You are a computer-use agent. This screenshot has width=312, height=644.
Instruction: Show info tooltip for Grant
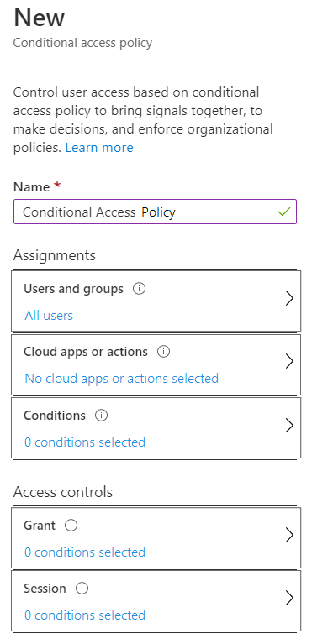(71, 526)
